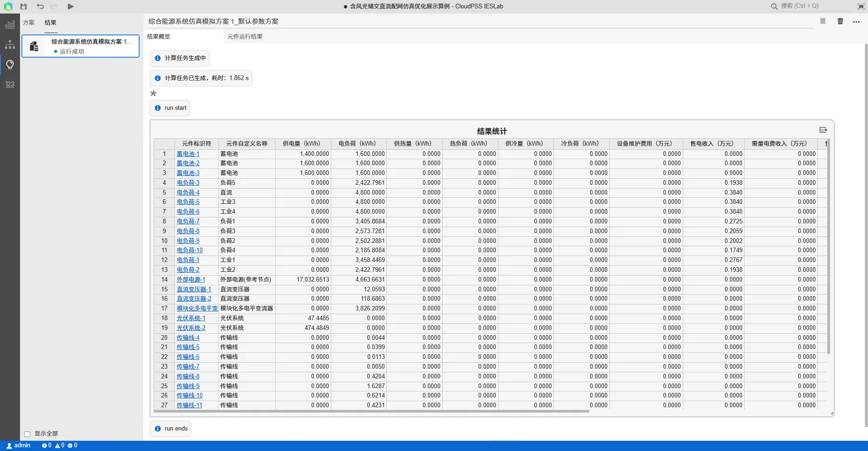868x451 pixels.
Task: Click the 计算任务生成中 message
Action: (180, 58)
